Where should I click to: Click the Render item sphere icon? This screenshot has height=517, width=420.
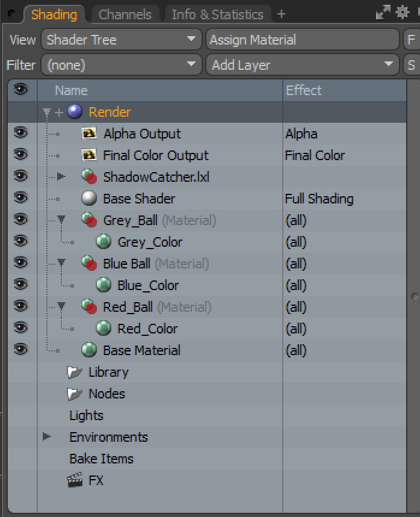(75, 112)
